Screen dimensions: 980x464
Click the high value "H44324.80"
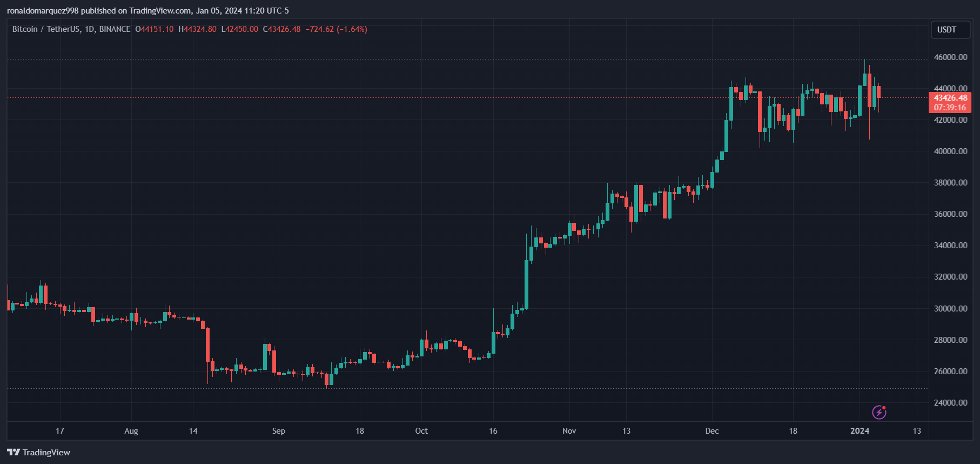click(197, 29)
